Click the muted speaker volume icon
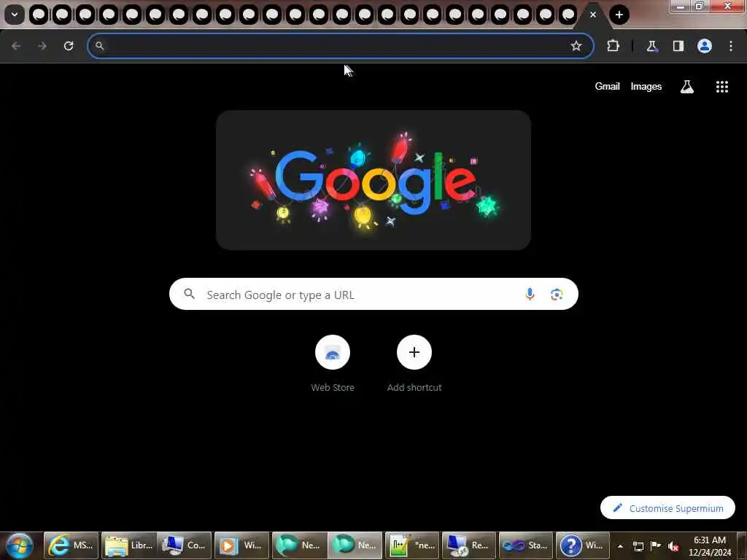Screen dimensions: 747x560 tap(673, 546)
